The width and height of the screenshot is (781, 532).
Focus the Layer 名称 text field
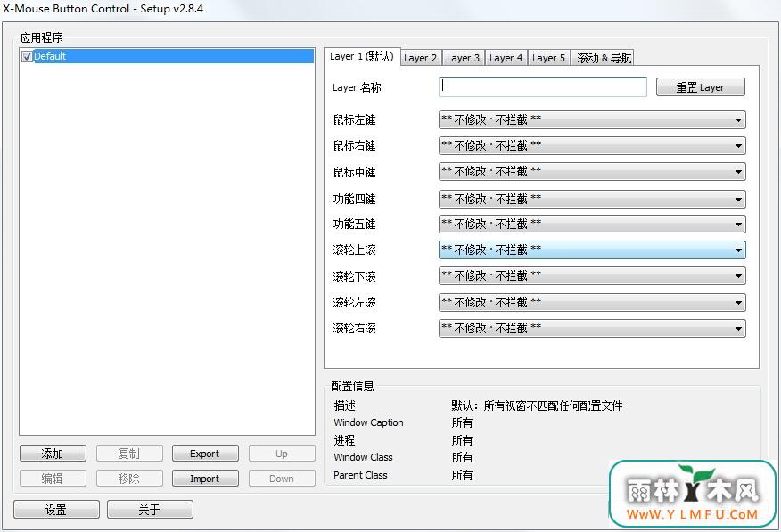(543, 86)
